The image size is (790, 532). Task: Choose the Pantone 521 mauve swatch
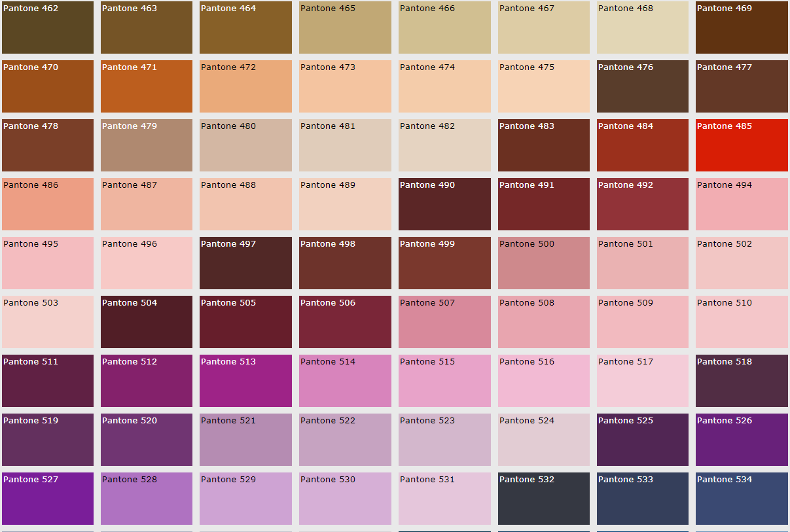pyautogui.click(x=245, y=440)
